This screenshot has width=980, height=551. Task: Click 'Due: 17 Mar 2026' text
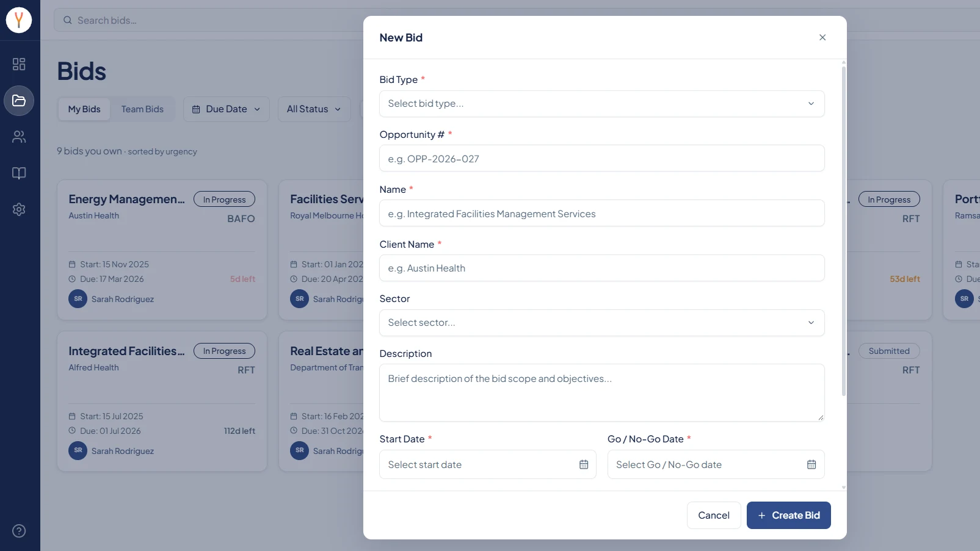click(112, 279)
